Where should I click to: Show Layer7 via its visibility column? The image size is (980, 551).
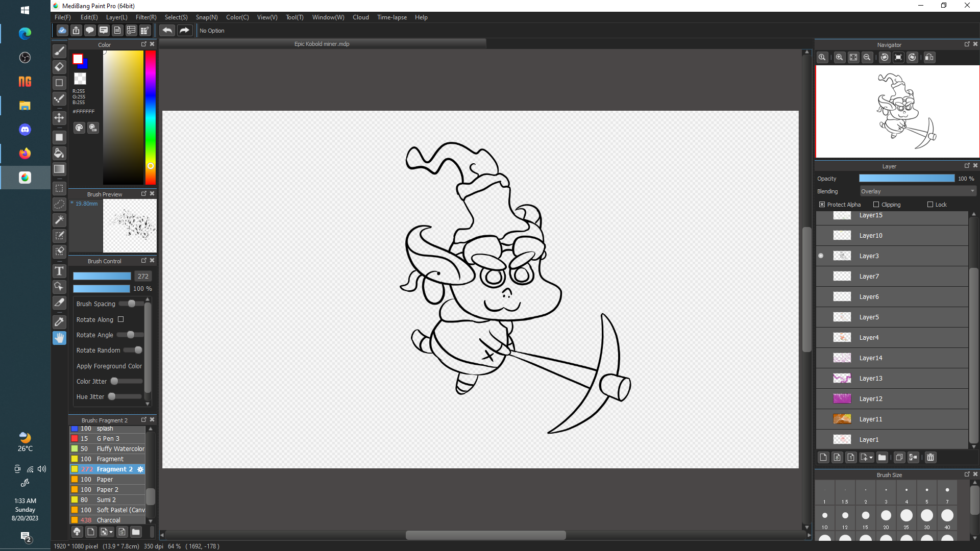tap(821, 277)
